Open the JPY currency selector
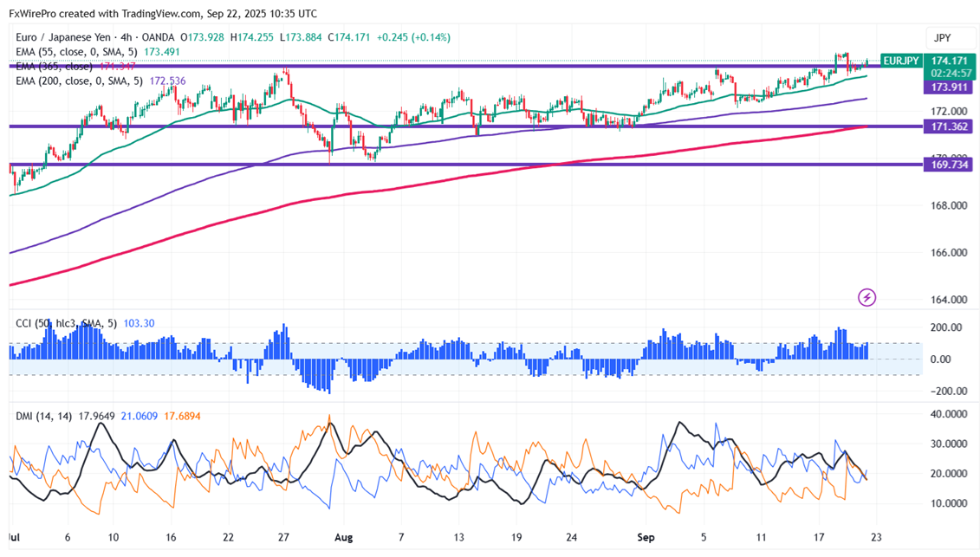Image resolution: width=980 pixels, height=557 pixels. click(941, 38)
